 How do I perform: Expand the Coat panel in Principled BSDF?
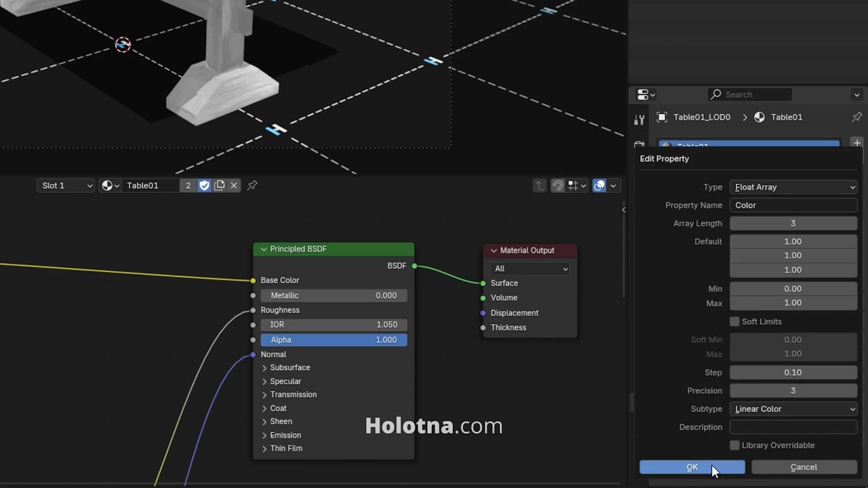pos(264,409)
